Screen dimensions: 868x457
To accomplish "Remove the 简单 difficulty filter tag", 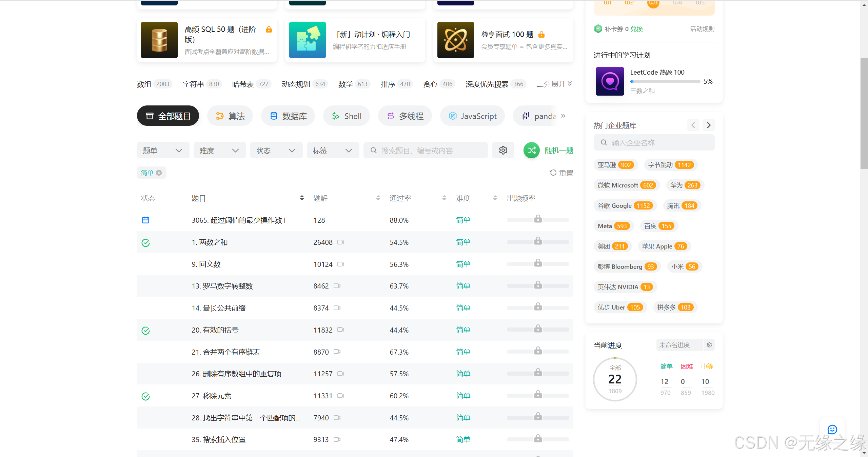I will coord(159,173).
